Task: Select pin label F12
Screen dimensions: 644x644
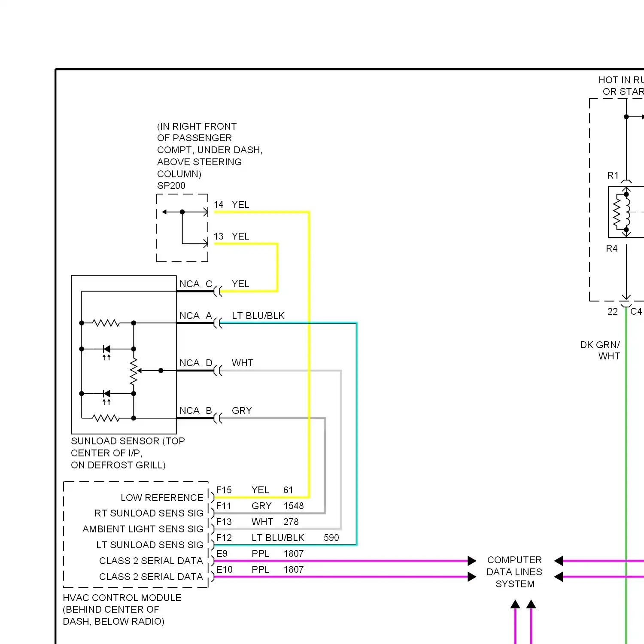Action: tap(224, 538)
